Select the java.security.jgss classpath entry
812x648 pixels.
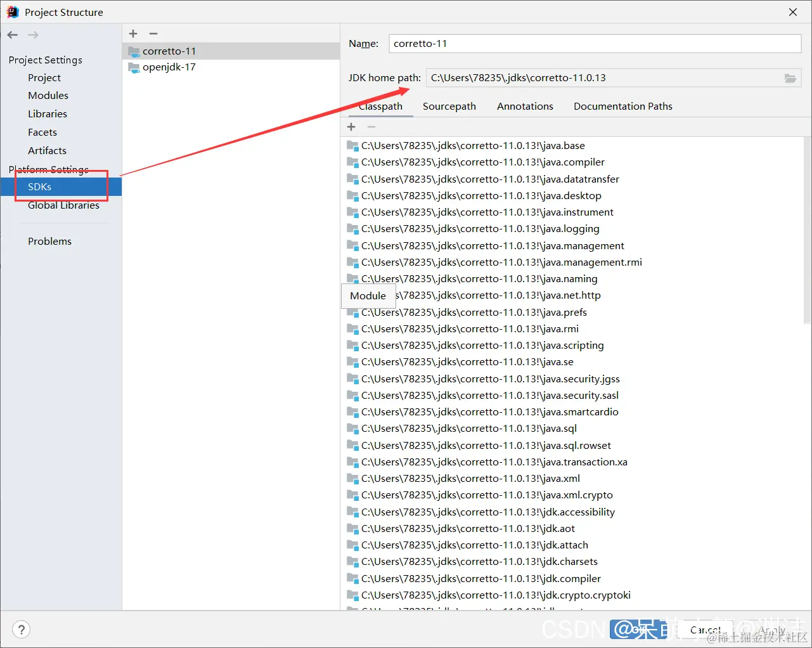[491, 379]
